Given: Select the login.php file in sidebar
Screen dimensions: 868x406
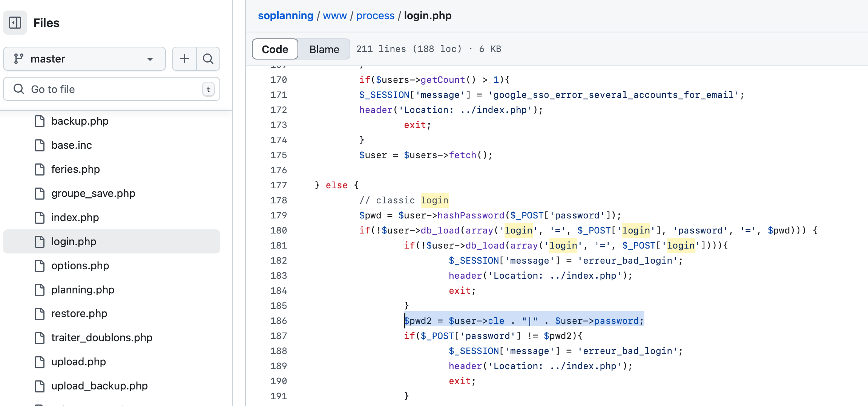Looking at the screenshot, I should [x=74, y=241].
